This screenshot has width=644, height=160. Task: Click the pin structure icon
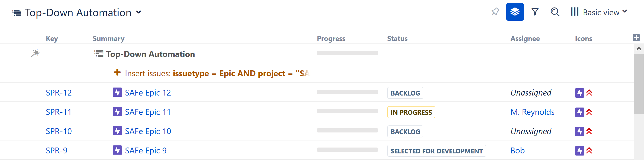tap(495, 12)
